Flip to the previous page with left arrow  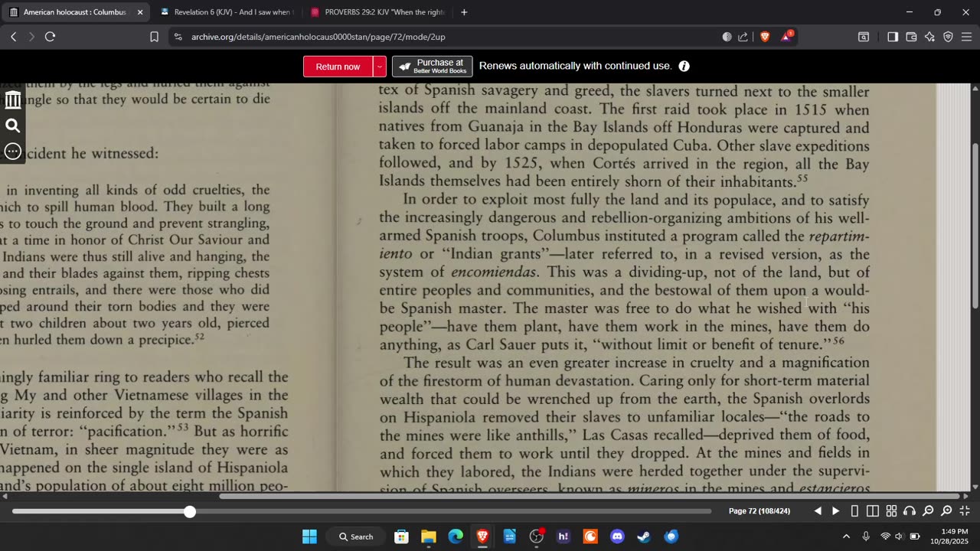(x=818, y=511)
